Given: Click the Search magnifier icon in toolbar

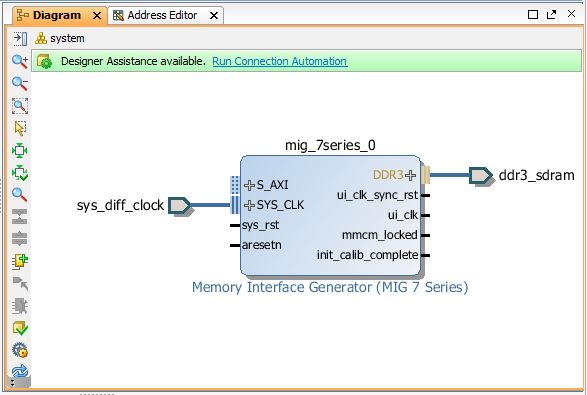Looking at the screenshot, I should (x=20, y=195).
